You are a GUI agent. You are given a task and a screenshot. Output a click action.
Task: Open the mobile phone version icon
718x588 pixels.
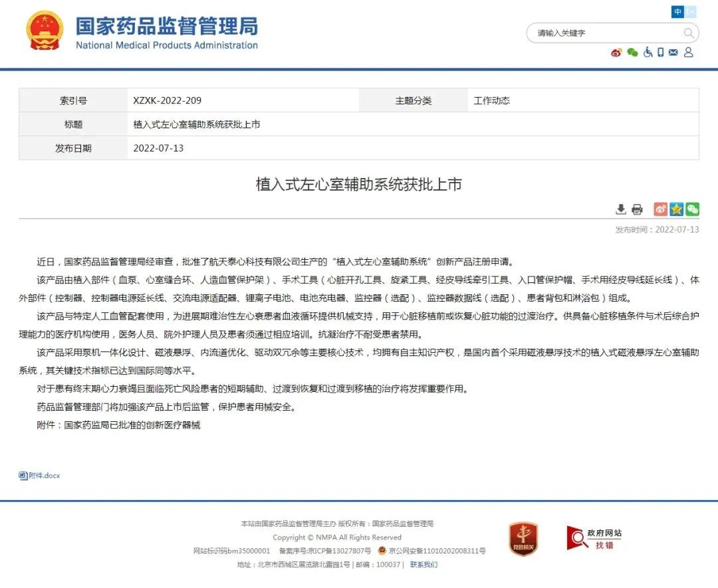(660, 52)
